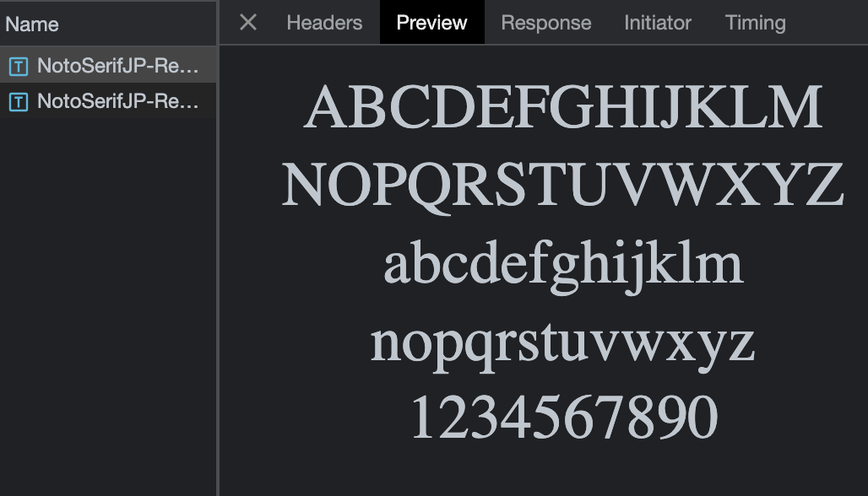Inspect the Timing tab

754,23
